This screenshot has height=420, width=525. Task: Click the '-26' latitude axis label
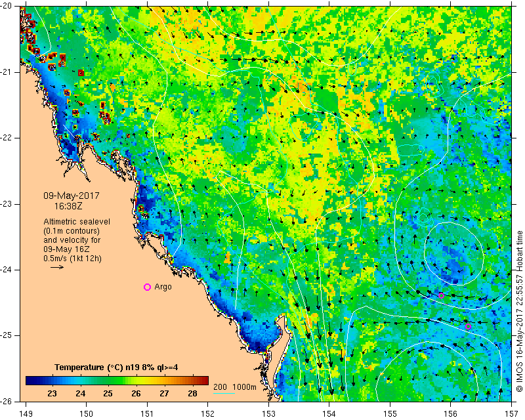7,401
